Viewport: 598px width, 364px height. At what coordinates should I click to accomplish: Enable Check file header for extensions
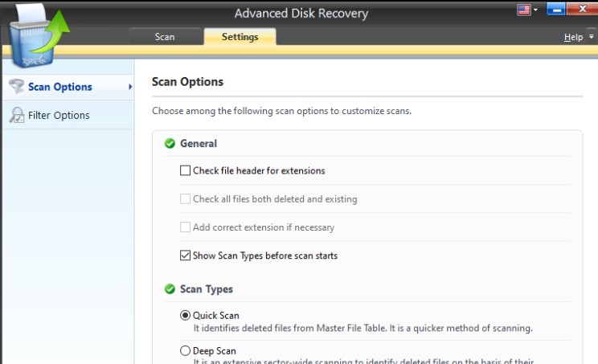[x=185, y=170]
